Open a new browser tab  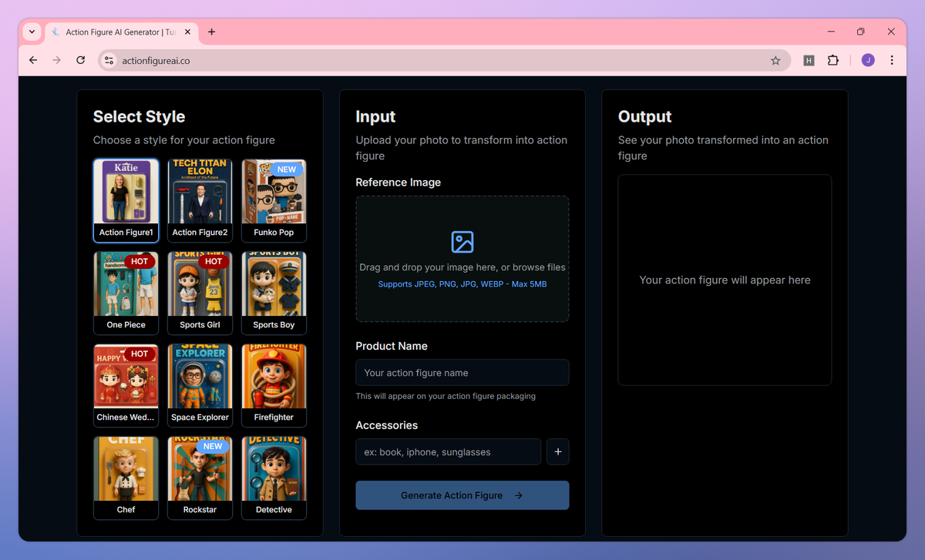[x=211, y=32]
